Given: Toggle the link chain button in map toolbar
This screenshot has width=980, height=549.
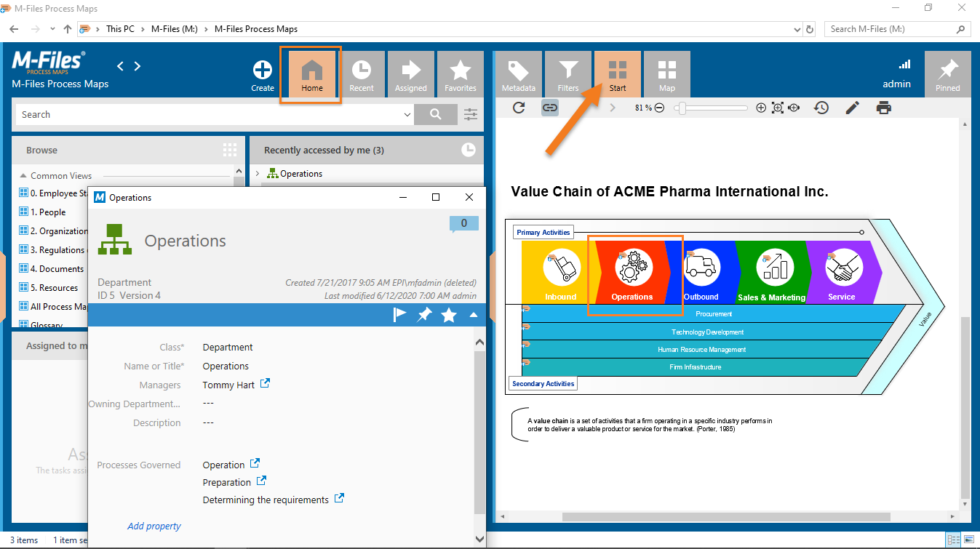Looking at the screenshot, I should pos(550,108).
